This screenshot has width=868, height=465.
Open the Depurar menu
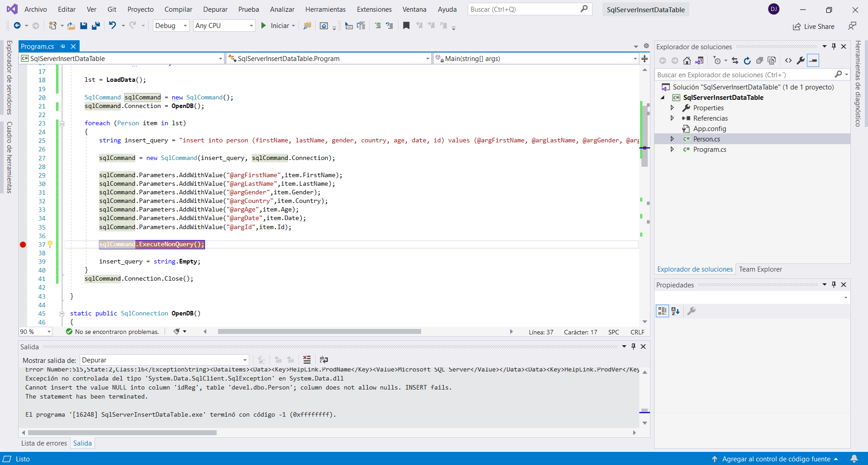click(215, 9)
